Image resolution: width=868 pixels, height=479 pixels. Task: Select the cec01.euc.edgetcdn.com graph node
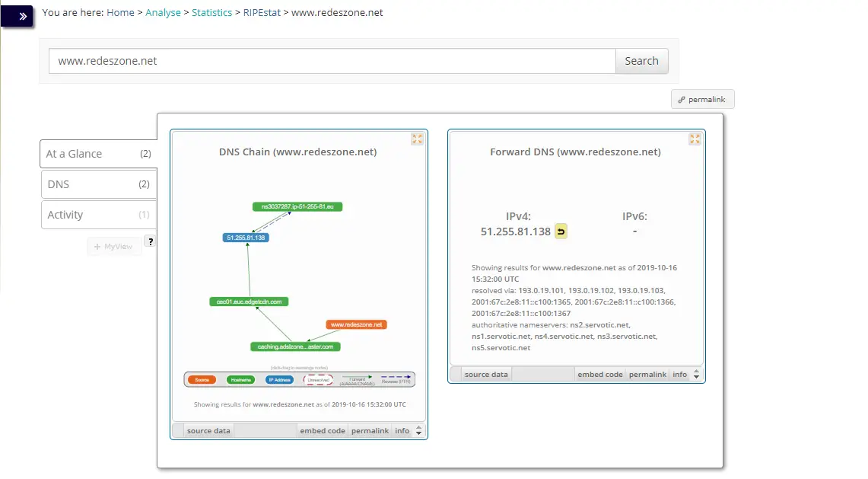(249, 302)
